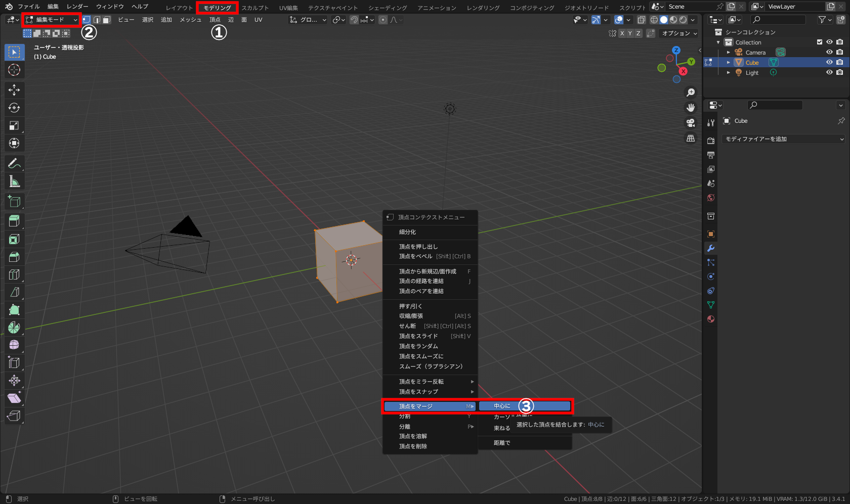Choose the Move tool
This screenshot has height=504, width=850.
14,90
